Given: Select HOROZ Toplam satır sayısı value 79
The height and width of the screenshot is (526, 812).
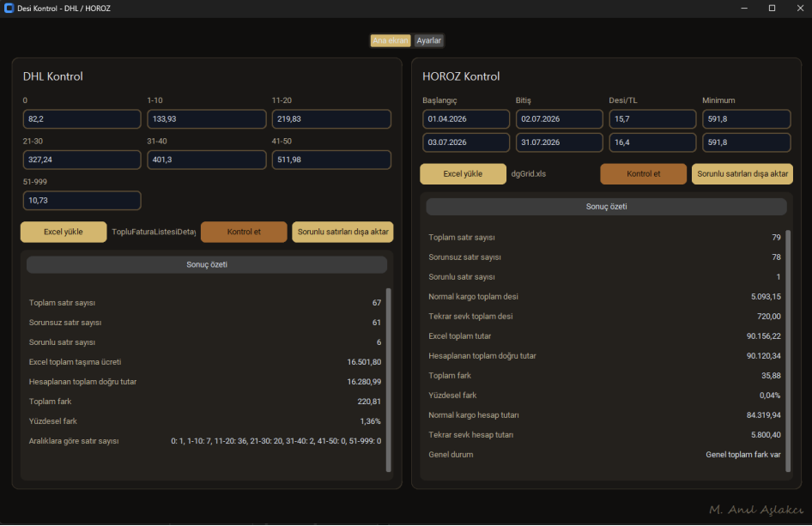Looking at the screenshot, I should point(776,238).
